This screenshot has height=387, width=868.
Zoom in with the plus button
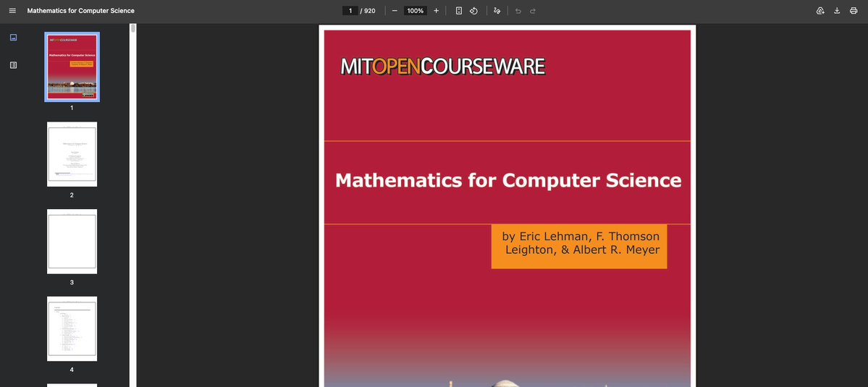437,11
